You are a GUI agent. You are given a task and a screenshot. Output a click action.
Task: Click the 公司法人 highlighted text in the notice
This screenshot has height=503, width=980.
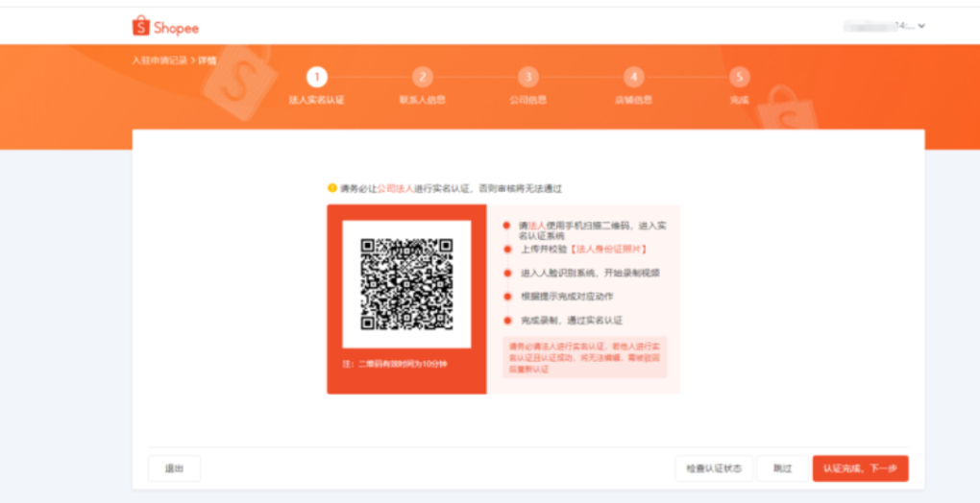point(396,188)
